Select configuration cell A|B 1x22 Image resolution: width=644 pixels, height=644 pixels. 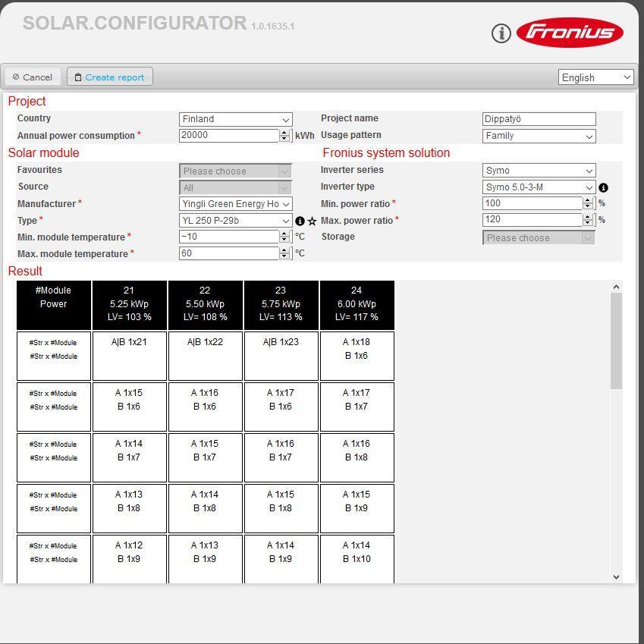(206, 356)
